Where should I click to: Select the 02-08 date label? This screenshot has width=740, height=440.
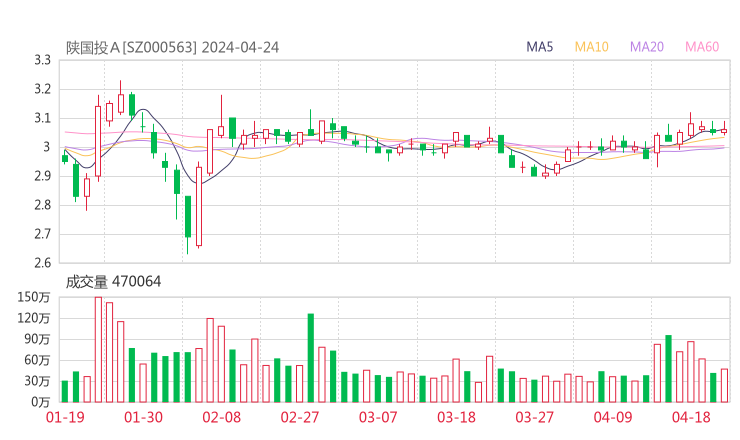tap(222, 417)
